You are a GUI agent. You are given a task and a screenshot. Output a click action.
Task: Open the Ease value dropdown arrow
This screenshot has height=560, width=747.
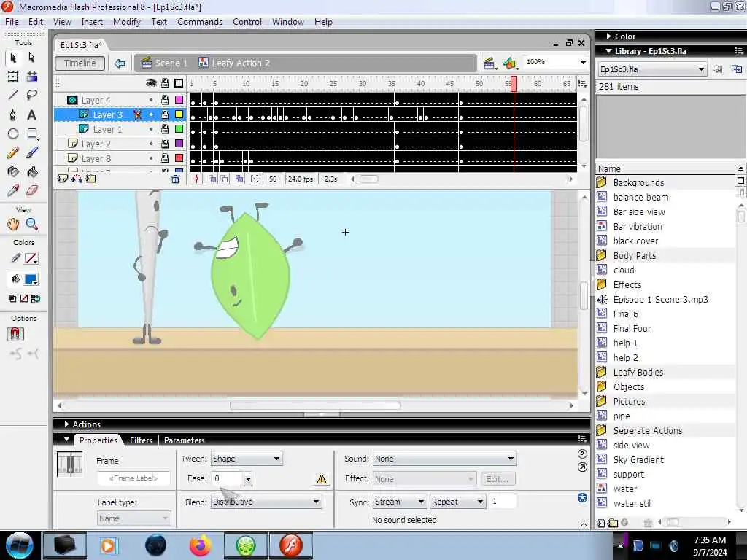point(248,479)
